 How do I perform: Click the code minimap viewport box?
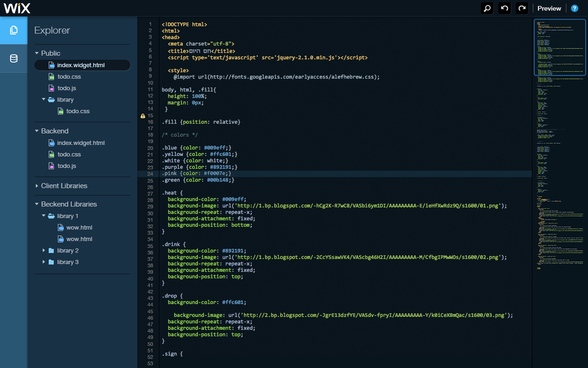coord(560,47)
